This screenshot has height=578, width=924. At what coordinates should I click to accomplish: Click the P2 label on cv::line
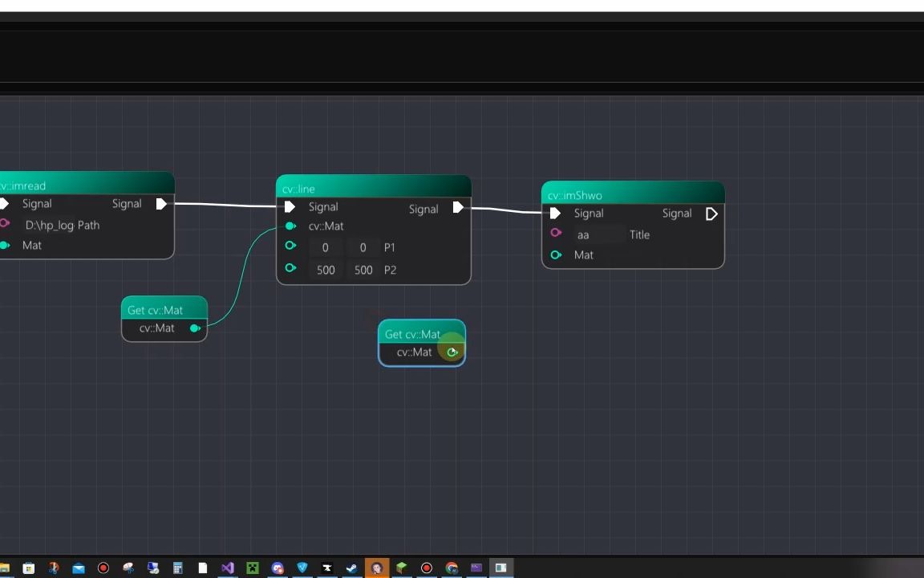pyautogui.click(x=390, y=270)
